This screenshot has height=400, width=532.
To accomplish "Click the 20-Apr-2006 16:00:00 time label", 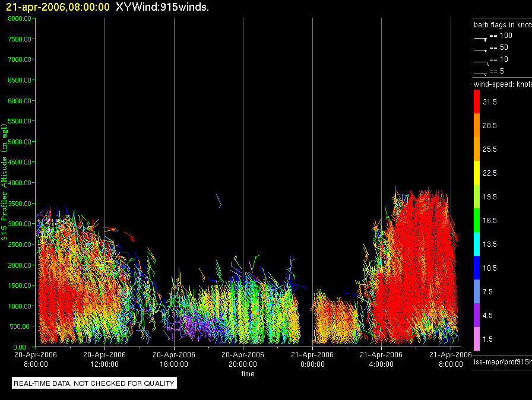I will (174, 359).
